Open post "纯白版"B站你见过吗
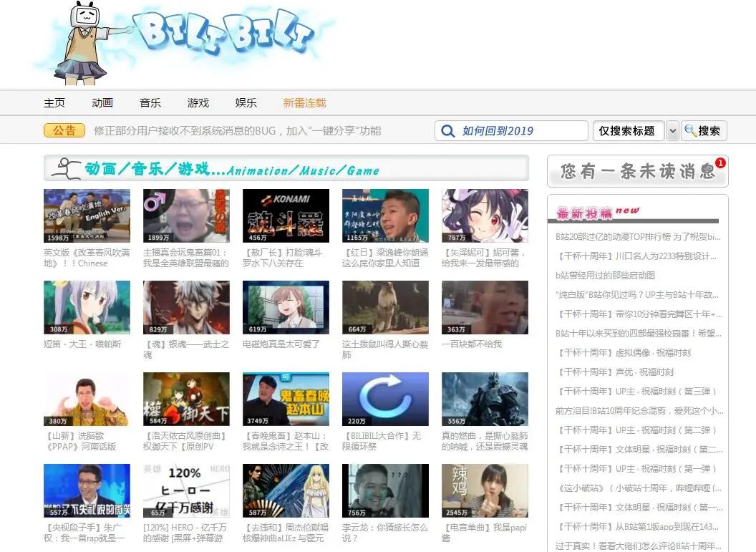756x552 pixels. pos(637,294)
